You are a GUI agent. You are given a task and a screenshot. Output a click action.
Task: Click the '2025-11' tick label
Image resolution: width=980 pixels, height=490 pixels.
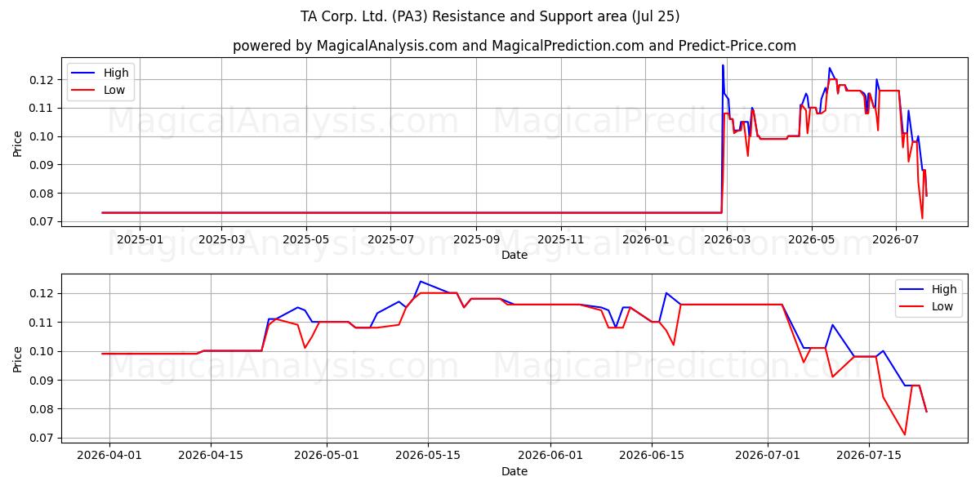560,239
